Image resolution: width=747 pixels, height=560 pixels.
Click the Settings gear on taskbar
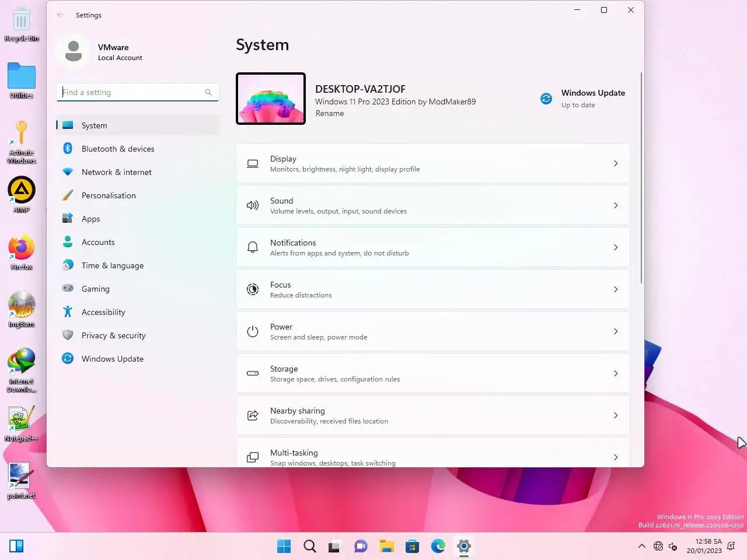click(x=463, y=546)
